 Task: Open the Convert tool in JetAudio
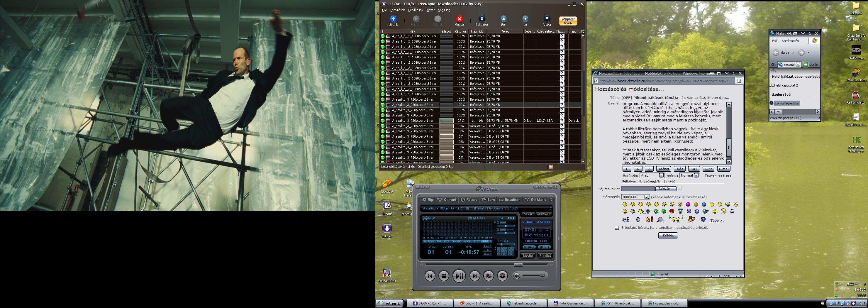click(447, 199)
